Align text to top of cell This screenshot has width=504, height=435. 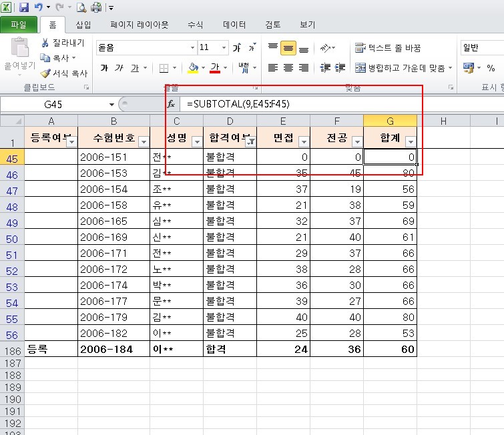(273, 48)
